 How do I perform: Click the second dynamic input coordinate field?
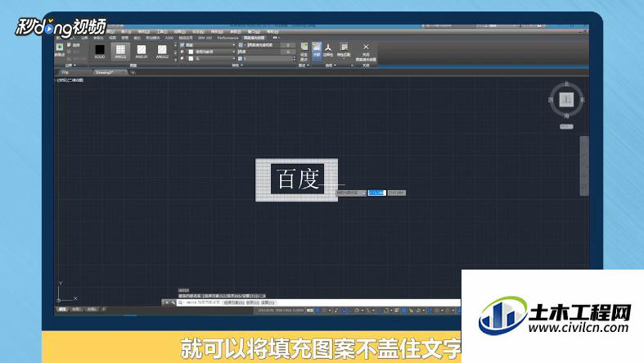[396, 193]
